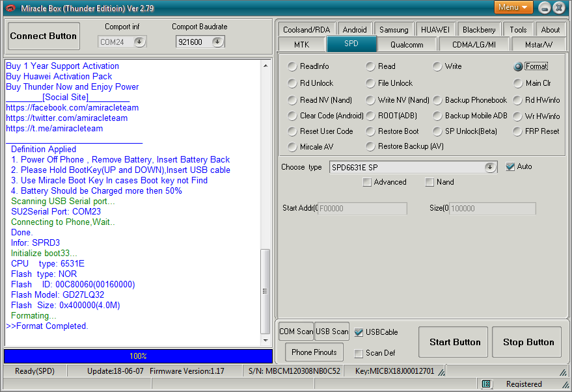The image size is (572, 392).
Task: Enable the Advanced checkbox
Action: click(x=367, y=182)
